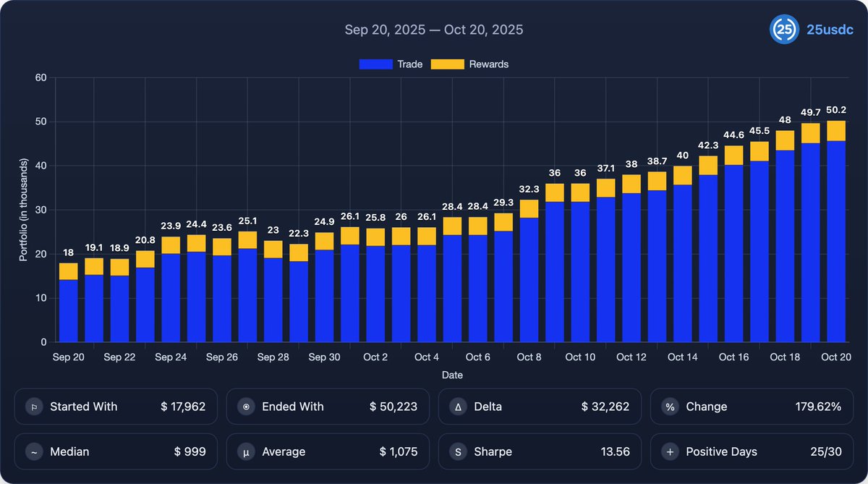Click the bar labeled 48

785,237
